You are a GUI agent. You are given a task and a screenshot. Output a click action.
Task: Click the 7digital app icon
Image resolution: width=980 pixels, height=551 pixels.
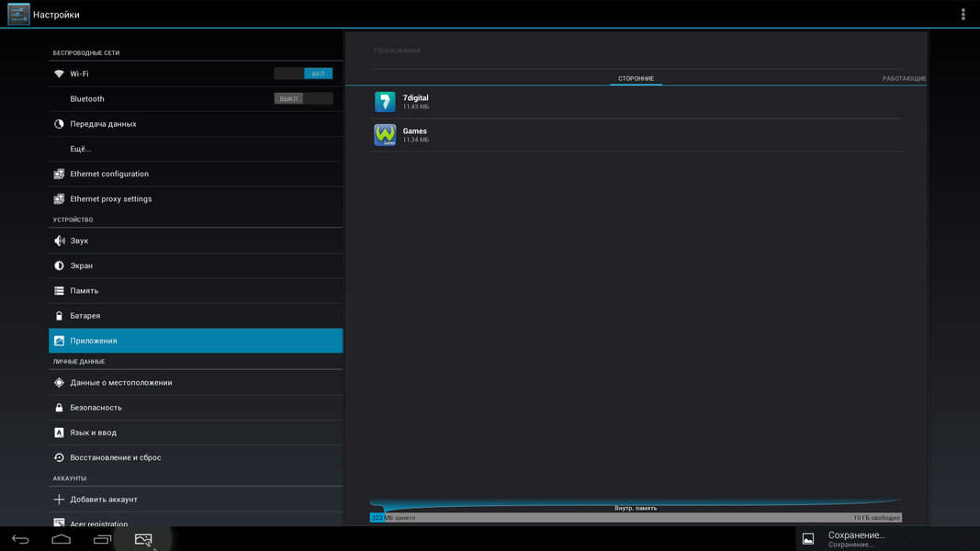(385, 102)
